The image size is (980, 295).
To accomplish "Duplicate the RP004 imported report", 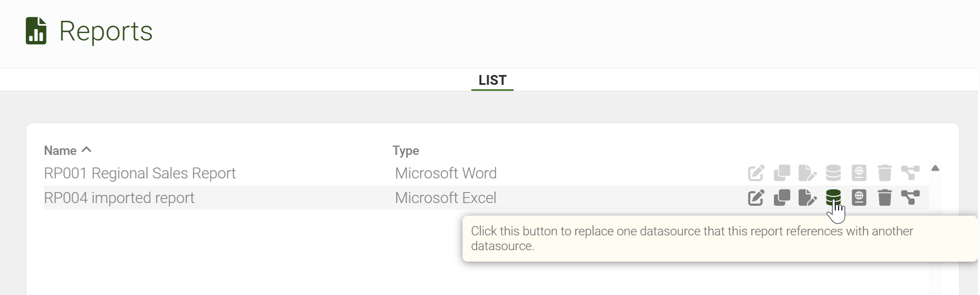I will (782, 198).
